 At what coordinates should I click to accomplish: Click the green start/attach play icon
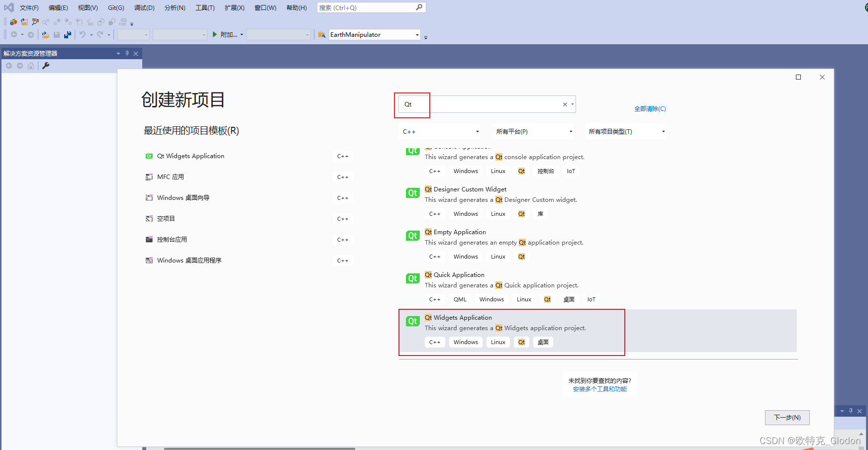215,35
